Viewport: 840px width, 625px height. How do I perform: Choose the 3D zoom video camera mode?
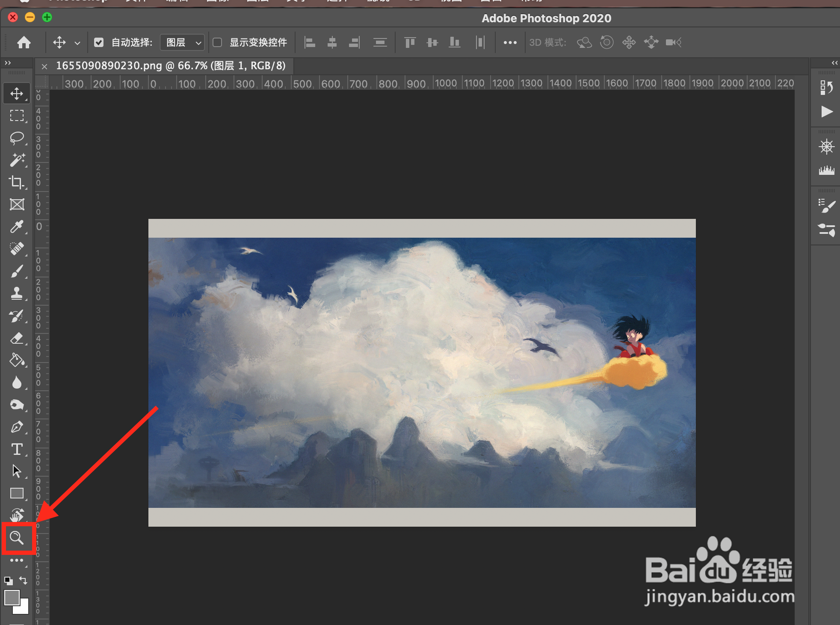[x=674, y=42]
